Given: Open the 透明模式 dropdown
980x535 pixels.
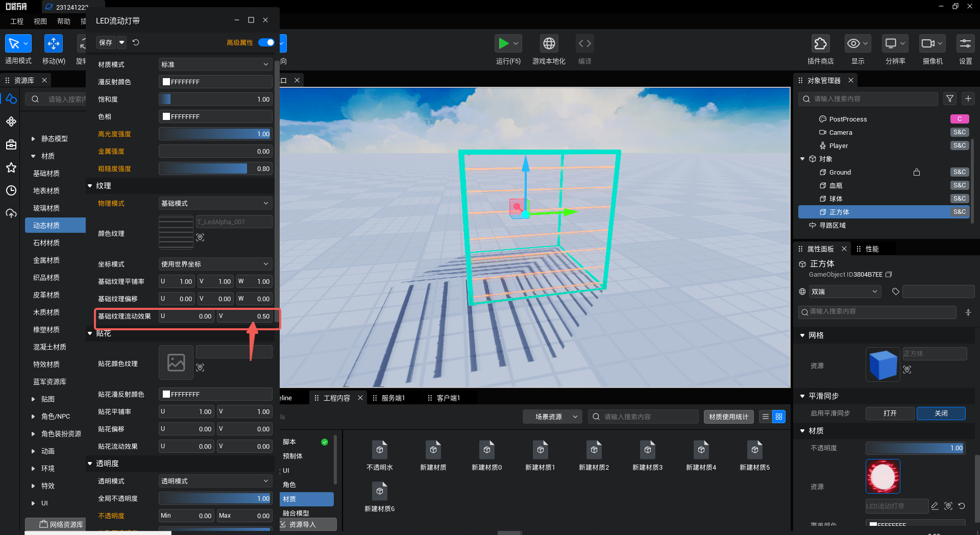Looking at the screenshot, I should point(215,481).
